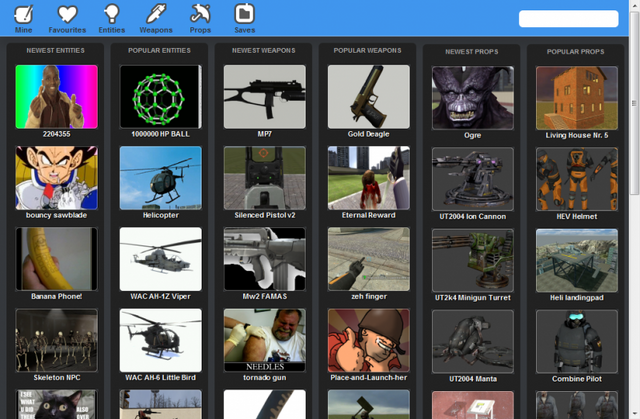Click the Newest Entities column header
Image resolution: width=640 pixels, height=419 pixels.
(x=56, y=51)
